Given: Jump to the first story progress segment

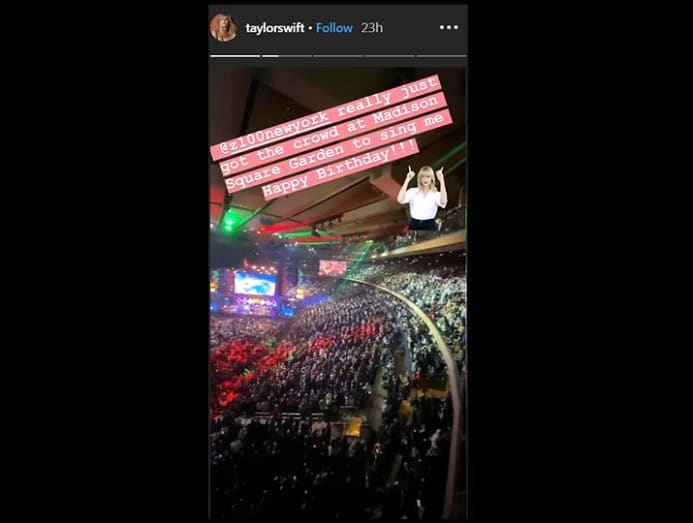Looking at the screenshot, I should click(x=235, y=56).
